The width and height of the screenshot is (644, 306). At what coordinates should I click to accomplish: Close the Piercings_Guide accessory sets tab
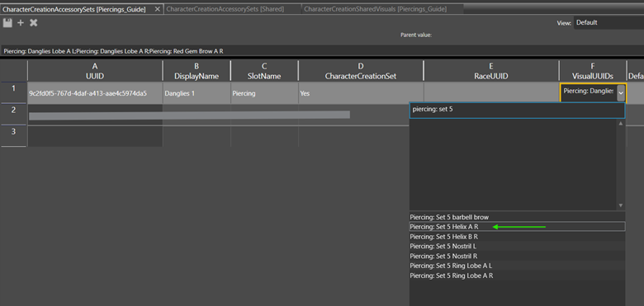tap(157, 9)
